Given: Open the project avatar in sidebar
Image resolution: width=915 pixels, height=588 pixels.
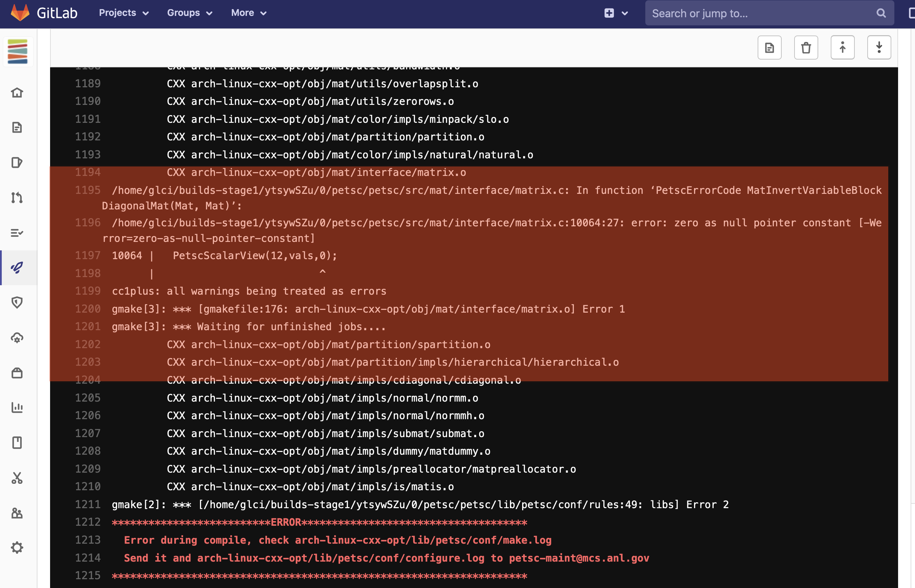Looking at the screenshot, I should point(18,51).
